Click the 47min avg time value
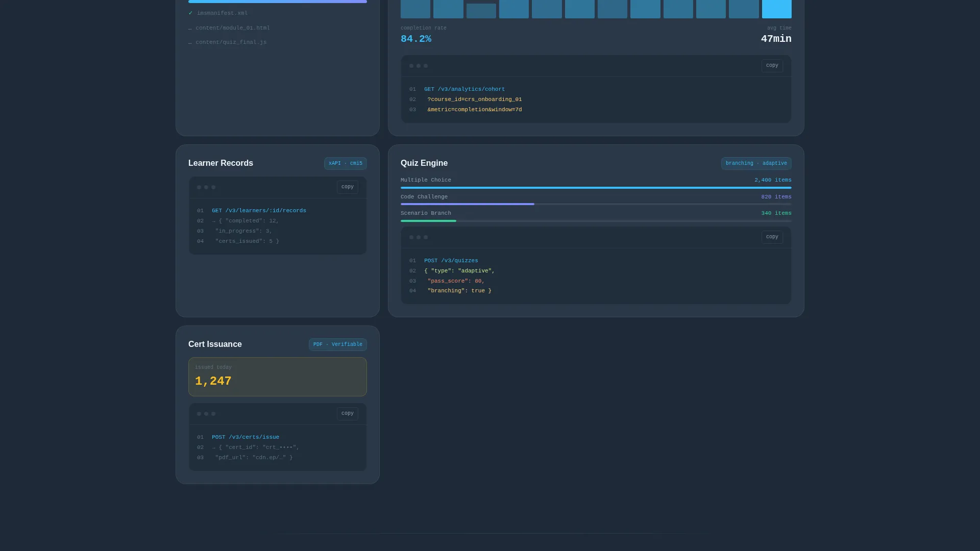The width and height of the screenshot is (980, 551). pos(776,39)
